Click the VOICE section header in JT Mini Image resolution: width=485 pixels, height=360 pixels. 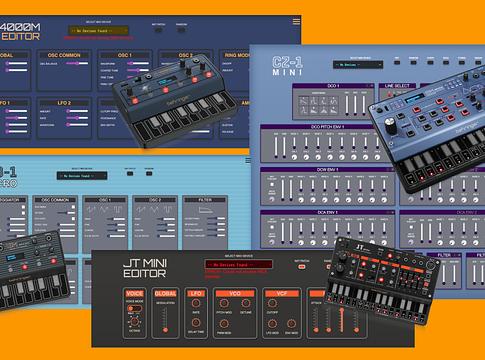[x=135, y=294]
